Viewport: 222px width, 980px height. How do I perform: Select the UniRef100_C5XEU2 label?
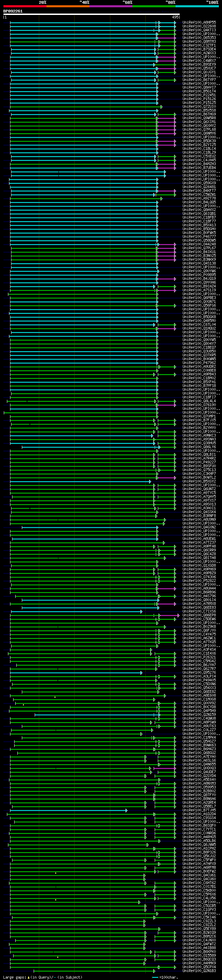point(199,156)
